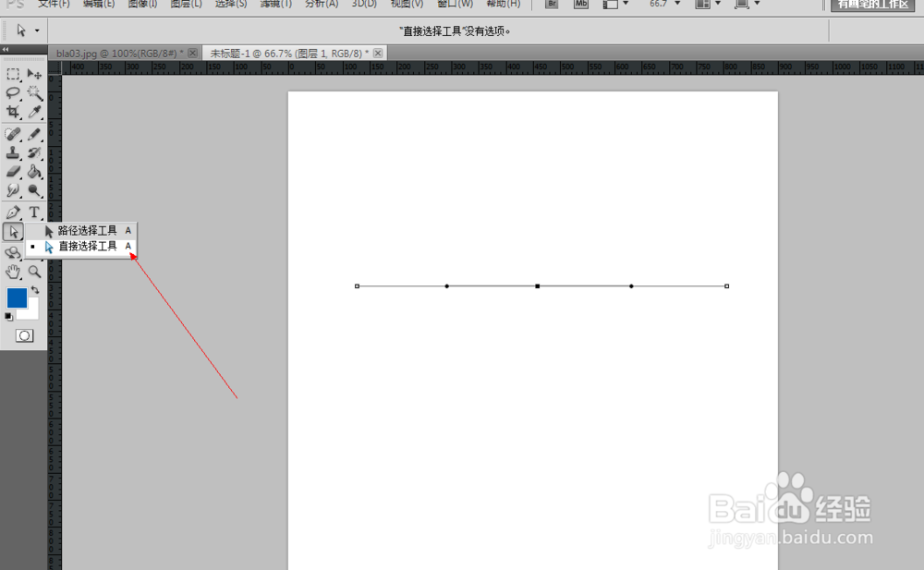Select the second anchor point from left
Screen dimensions: 924x570
[446, 285]
